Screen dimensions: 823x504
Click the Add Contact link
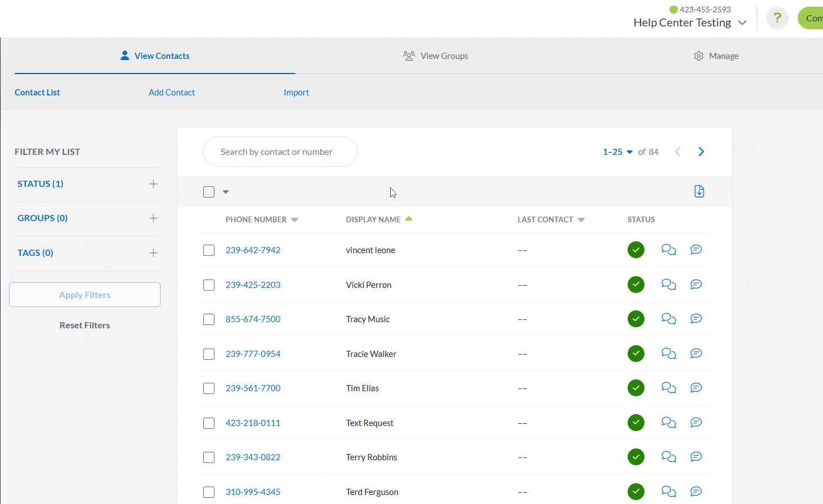pyautogui.click(x=172, y=93)
